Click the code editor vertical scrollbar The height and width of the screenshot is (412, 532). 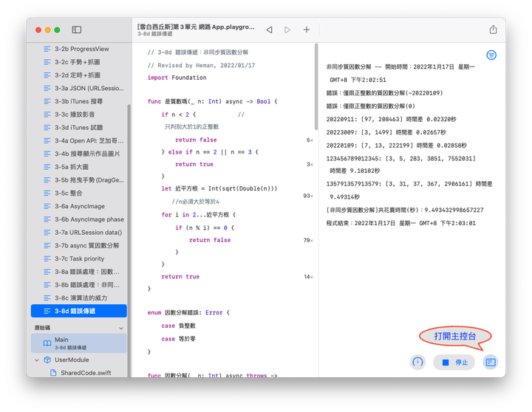pyautogui.click(x=316, y=86)
